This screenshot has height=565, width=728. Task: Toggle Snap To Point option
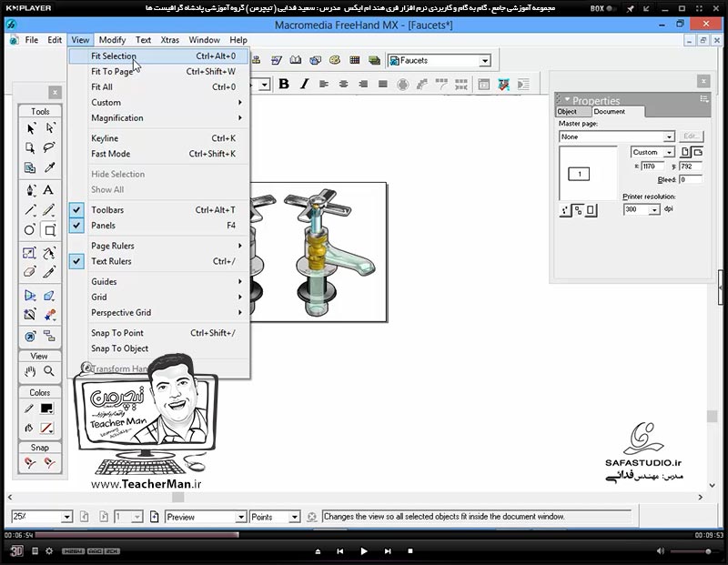point(158,333)
